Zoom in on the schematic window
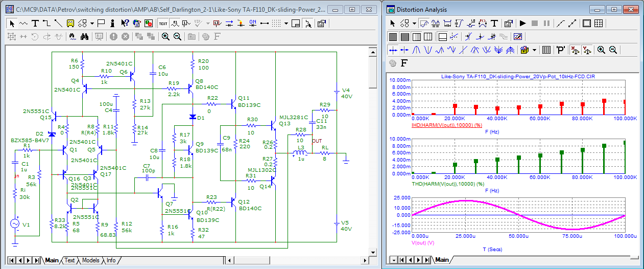This screenshot has width=644, height=269. coord(165,36)
